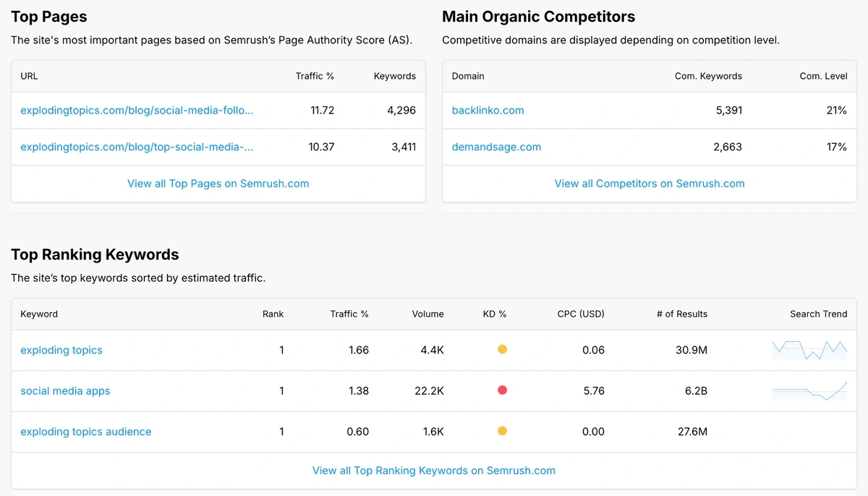
Task: Click the Volume column header
Action: point(428,314)
